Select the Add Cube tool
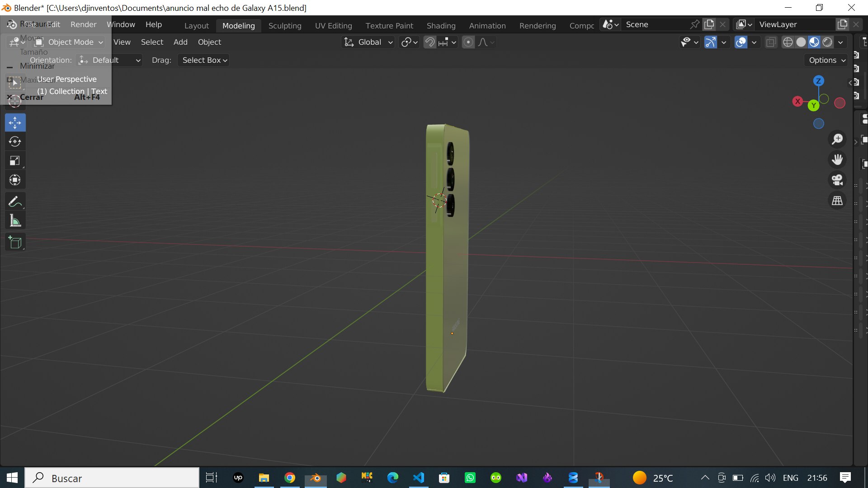 pyautogui.click(x=15, y=242)
